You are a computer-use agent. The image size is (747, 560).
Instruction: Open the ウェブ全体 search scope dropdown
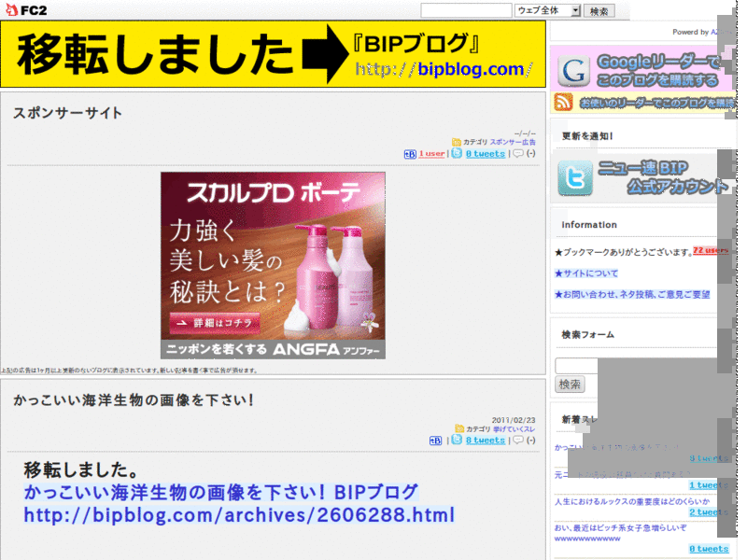point(547,10)
